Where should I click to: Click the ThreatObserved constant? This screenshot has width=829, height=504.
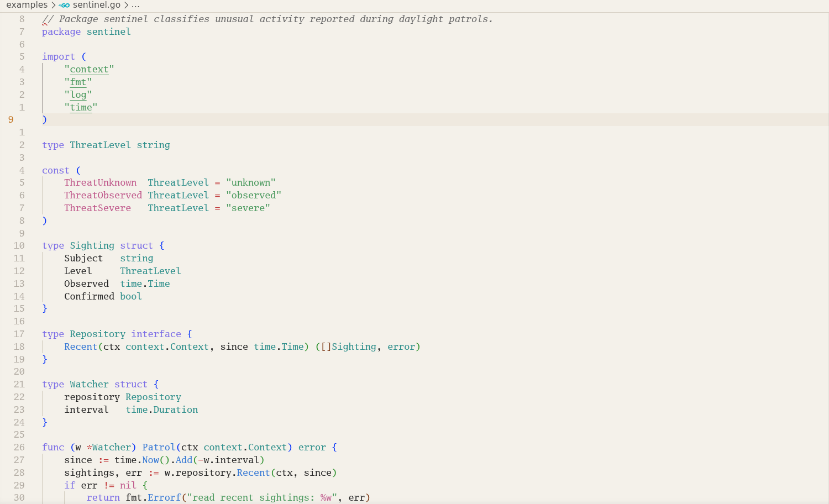103,195
